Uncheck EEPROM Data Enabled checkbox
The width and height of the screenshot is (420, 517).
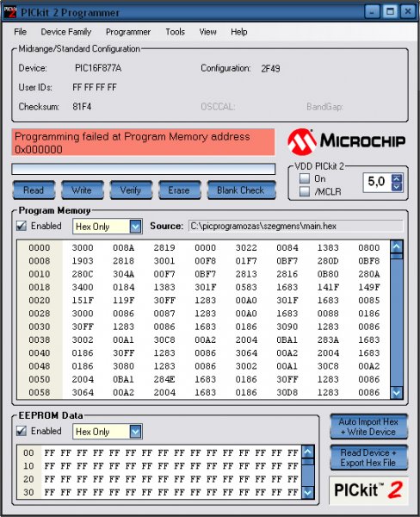point(22,431)
